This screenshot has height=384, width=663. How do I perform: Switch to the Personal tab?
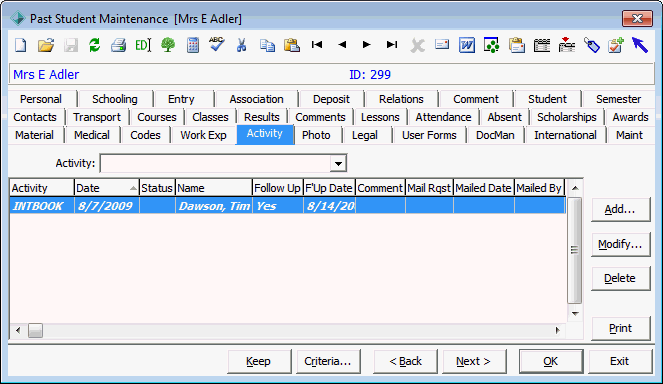click(41, 99)
